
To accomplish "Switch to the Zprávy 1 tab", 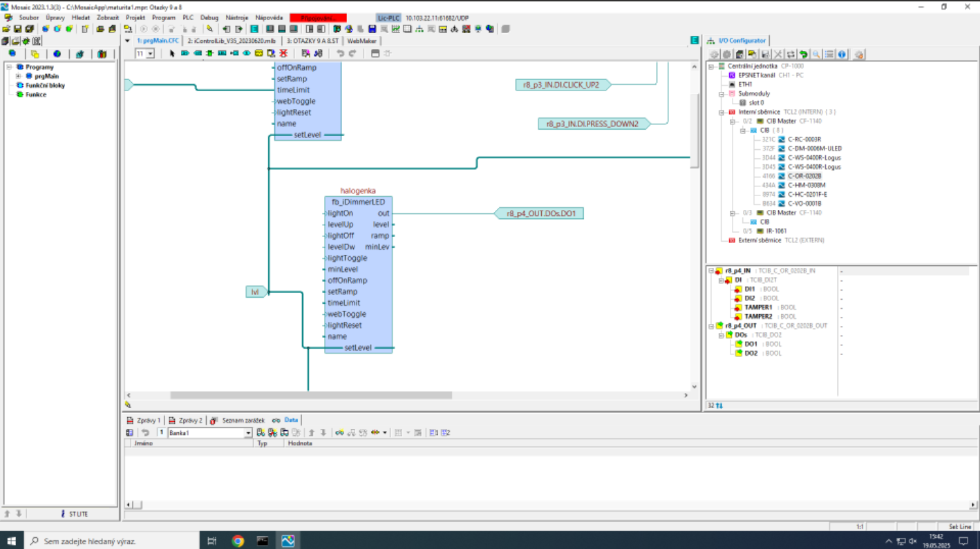I will point(148,420).
